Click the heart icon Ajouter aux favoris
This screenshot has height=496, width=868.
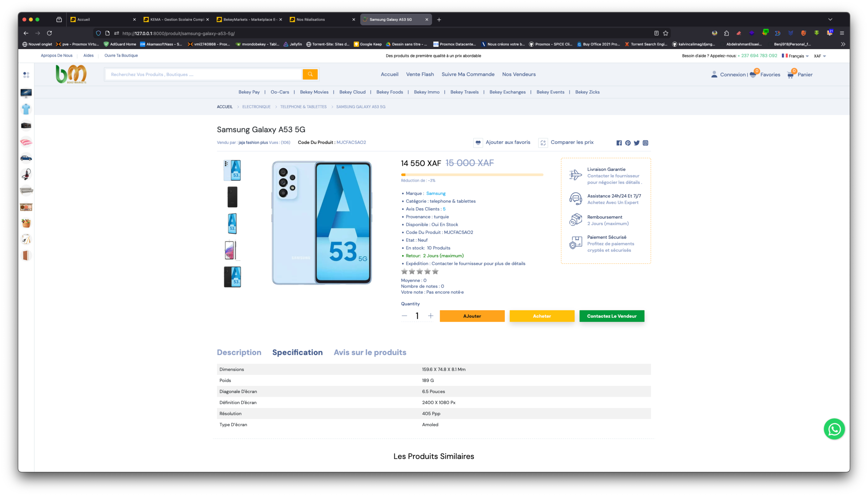[478, 143]
